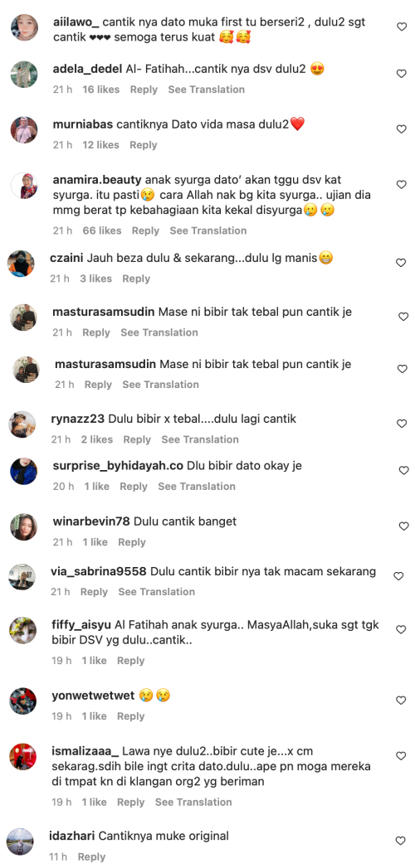Like czaini's comment about dulu & sekarang

(x=401, y=263)
